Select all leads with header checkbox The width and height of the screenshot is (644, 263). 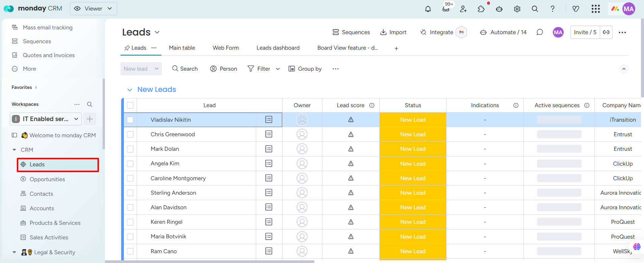130,105
